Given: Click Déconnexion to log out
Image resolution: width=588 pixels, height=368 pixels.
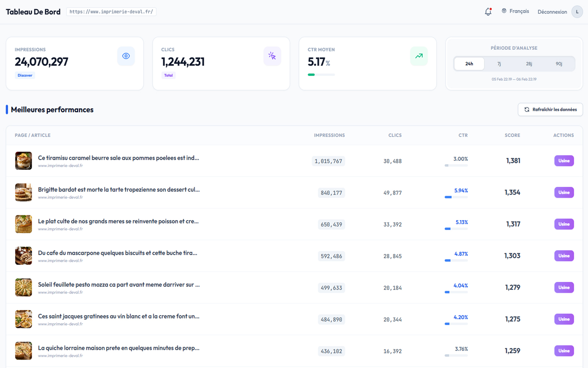Looking at the screenshot, I should point(552,12).
